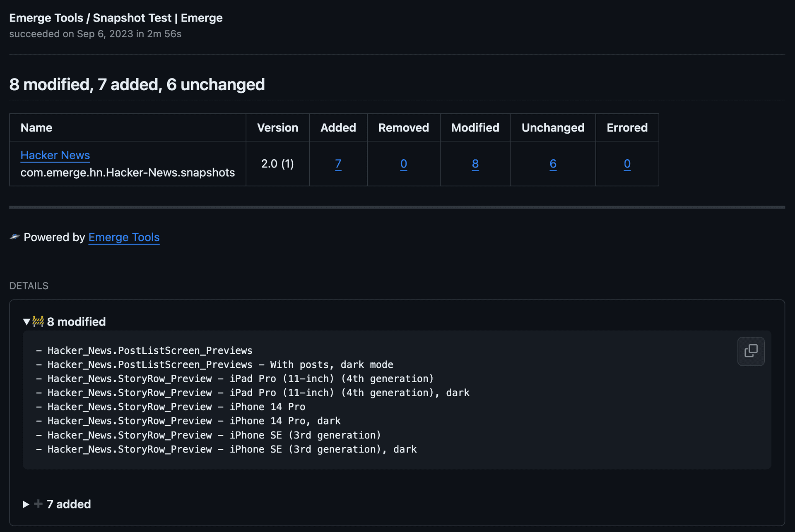Click the 6 under the Unchanged column
The image size is (795, 532).
pyautogui.click(x=553, y=164)
